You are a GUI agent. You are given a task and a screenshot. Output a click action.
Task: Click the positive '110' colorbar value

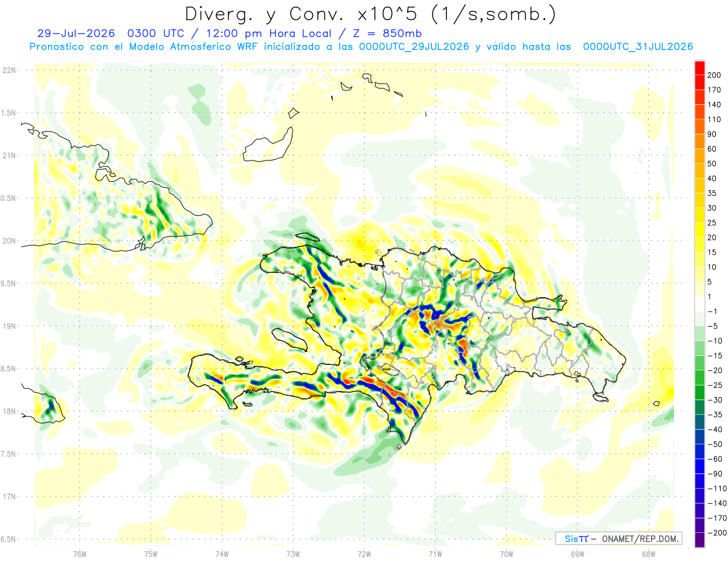715,119
